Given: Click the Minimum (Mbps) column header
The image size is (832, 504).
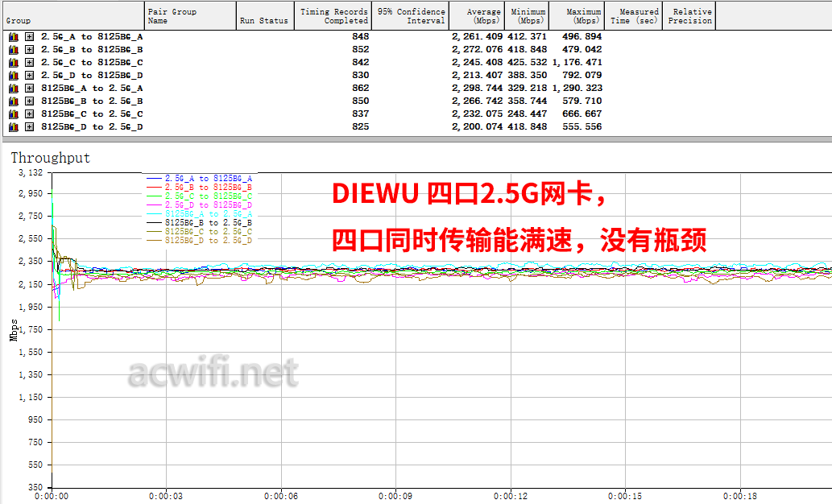Looking at the screenshot, I should [x=528, y=15].
